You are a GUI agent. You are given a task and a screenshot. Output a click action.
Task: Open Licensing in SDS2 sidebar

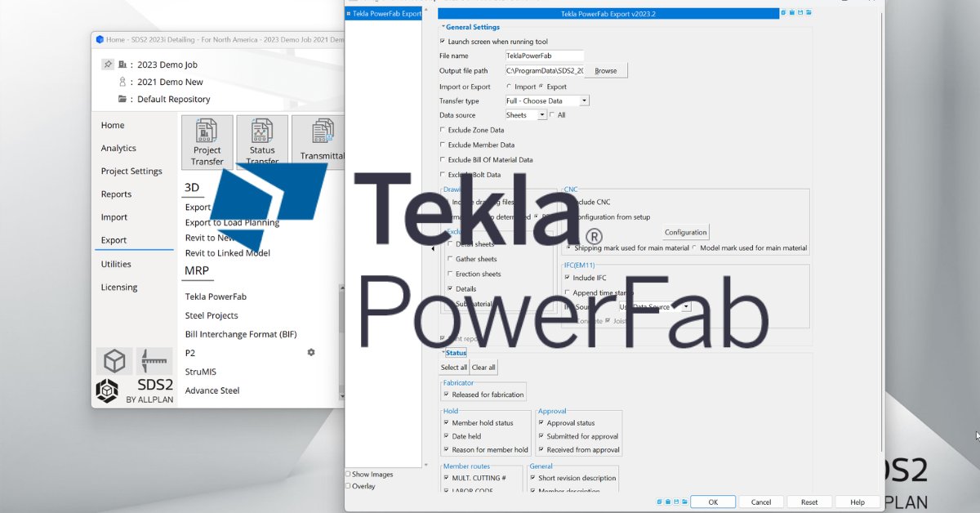point(119,287)
